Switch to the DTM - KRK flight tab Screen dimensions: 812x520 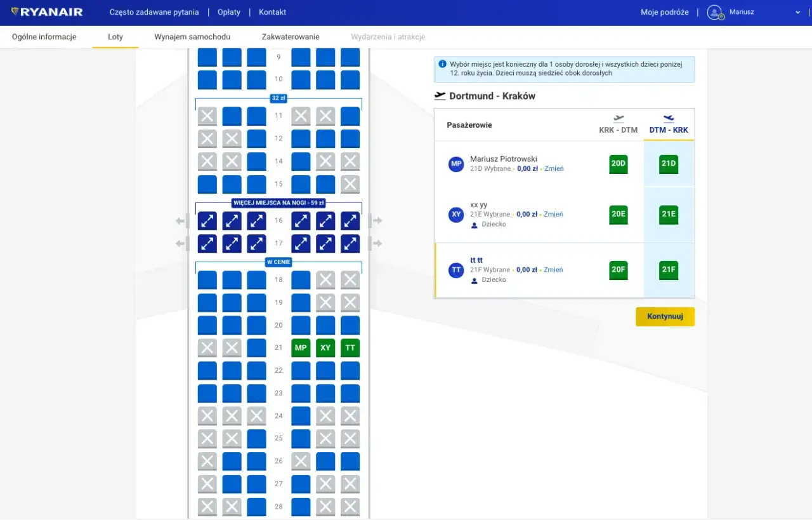tap(669, 124)
